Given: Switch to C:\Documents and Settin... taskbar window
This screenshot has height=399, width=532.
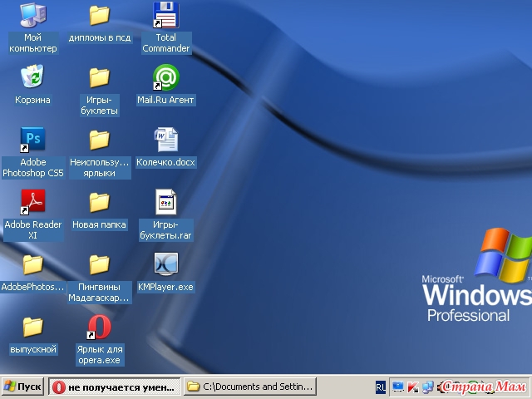Looking at the screenshot, I should pyautogui.click(x=250, y=387).
